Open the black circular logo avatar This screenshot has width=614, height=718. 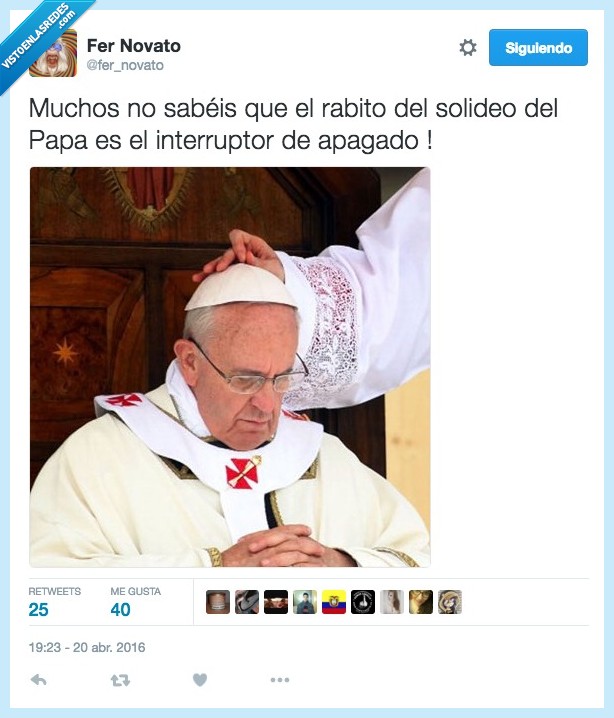(363, 602)
